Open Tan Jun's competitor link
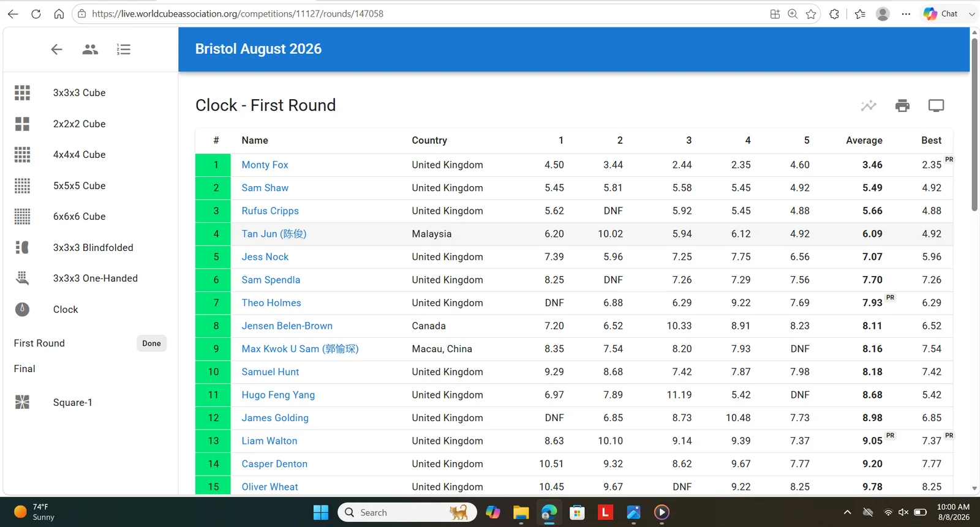 (274, 234)
